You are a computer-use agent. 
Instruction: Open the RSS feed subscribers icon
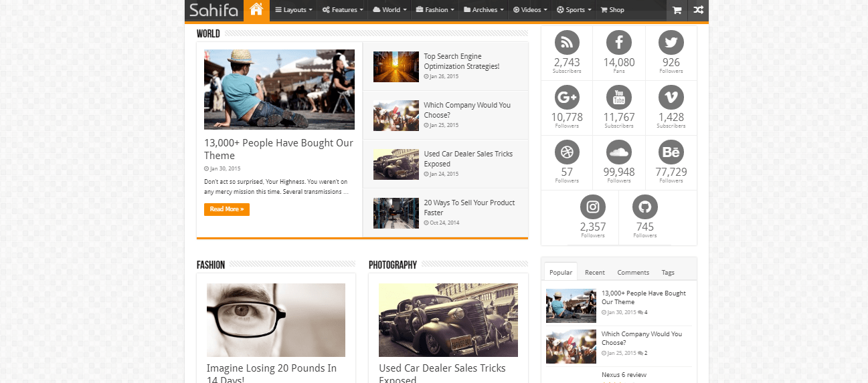567,43
